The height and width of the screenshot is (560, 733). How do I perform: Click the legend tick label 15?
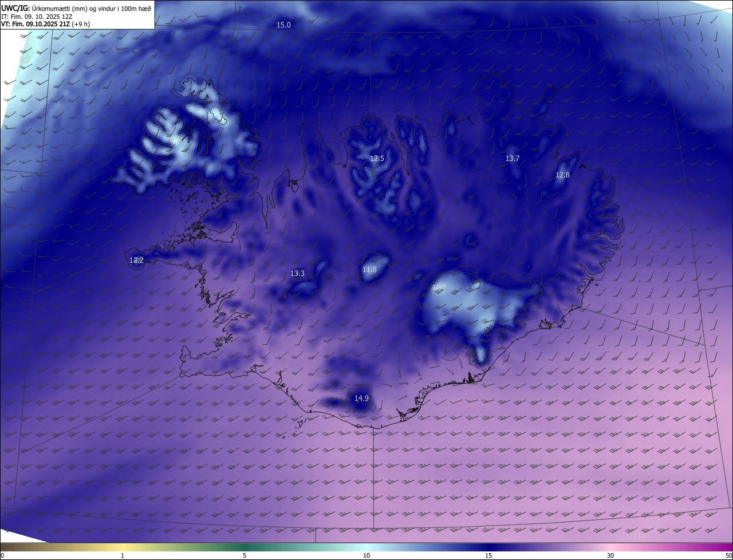(x=488, y=555)
